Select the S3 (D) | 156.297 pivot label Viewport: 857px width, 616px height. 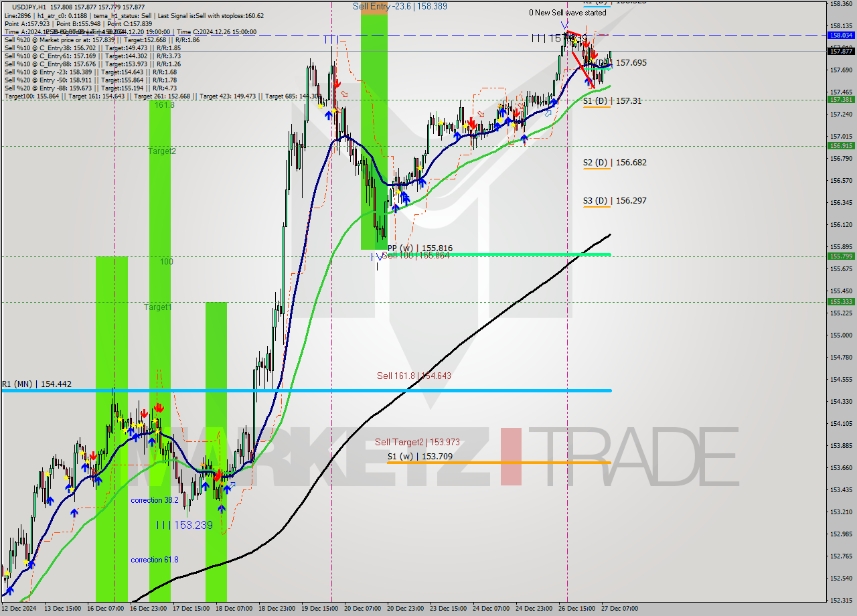click(x=615, y=201)
